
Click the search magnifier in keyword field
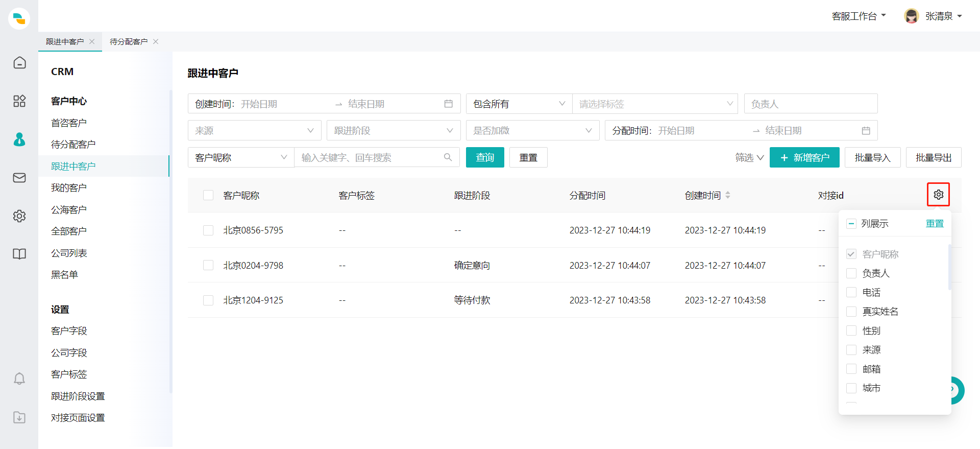pos(448,157)
